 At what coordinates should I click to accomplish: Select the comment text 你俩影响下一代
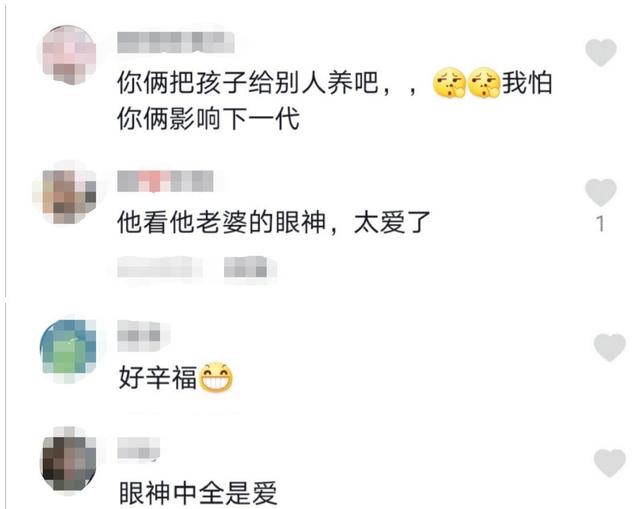209,119
